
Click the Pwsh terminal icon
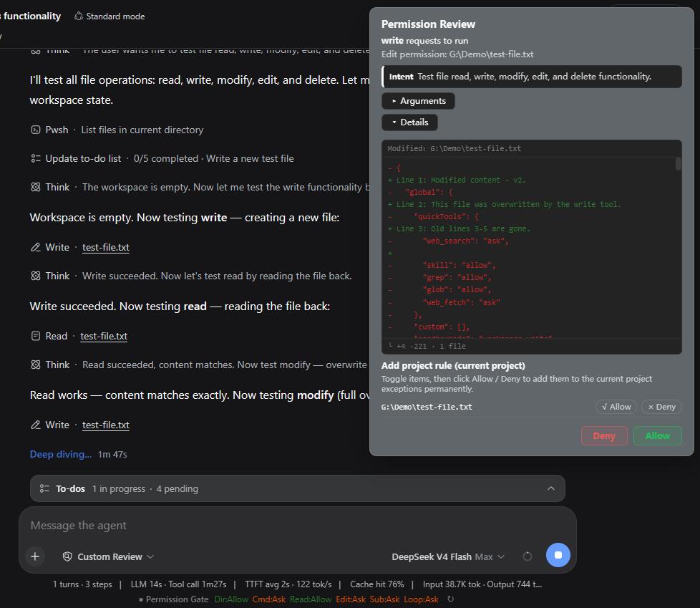[35, 130]
